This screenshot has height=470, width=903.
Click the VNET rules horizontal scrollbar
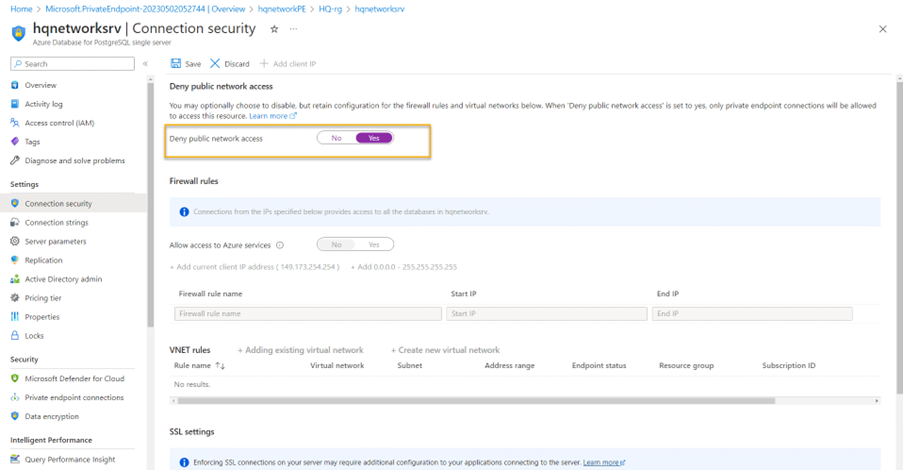475,401
